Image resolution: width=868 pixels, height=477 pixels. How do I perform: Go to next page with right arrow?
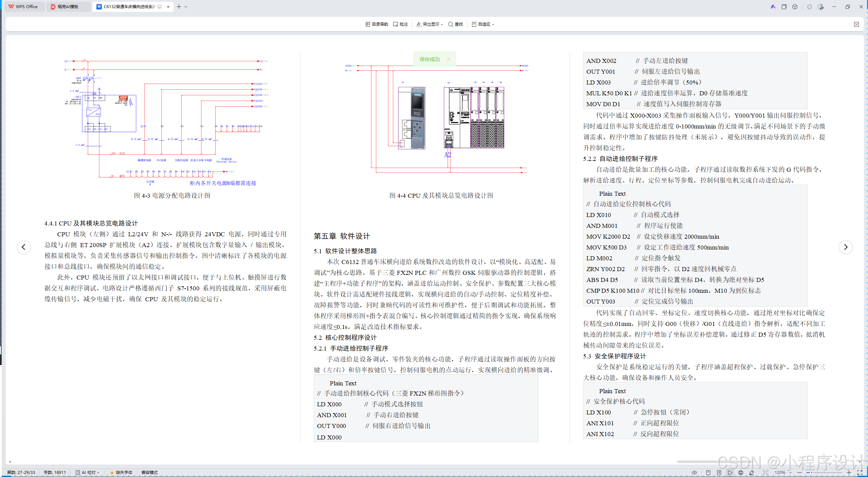click(845, 247)
